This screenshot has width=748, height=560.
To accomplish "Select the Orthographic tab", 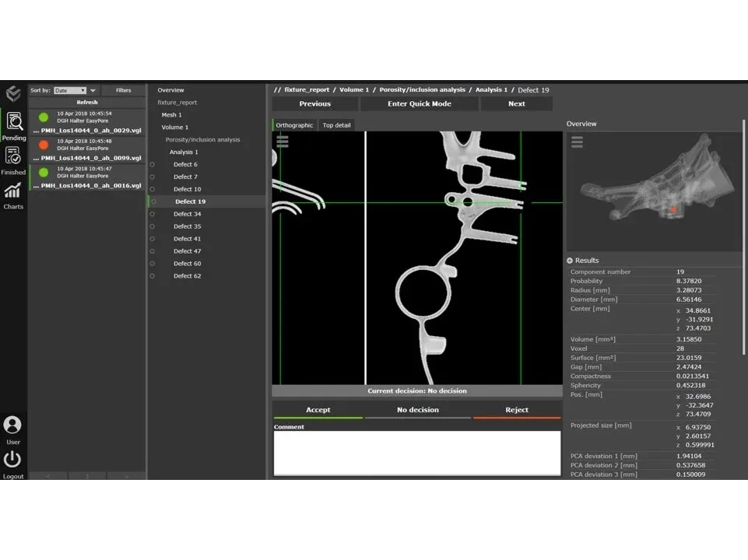I will (x=294, y=125).
